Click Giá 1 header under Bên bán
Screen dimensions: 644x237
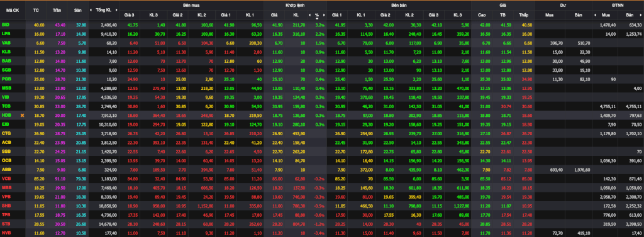(x=337, y=15)
